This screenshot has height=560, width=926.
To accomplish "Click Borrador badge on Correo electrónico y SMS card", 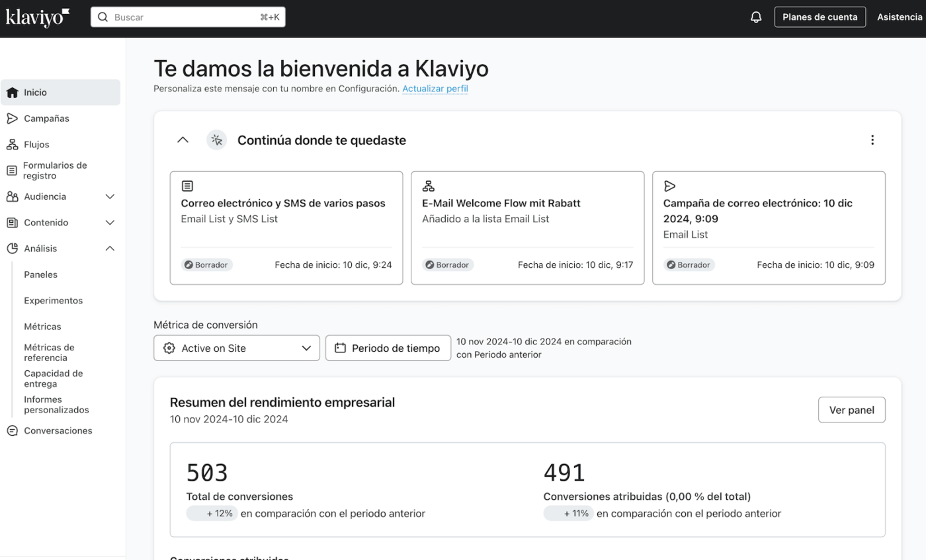I will [x=207, y=265].
